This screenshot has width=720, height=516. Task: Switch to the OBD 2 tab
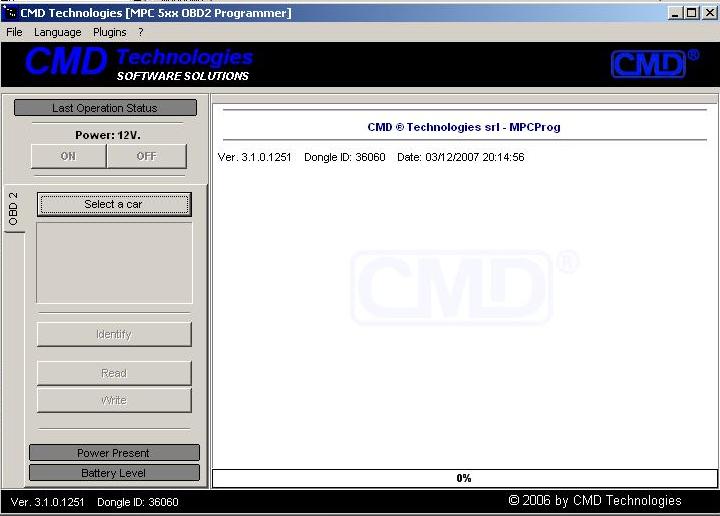point(14,209)
